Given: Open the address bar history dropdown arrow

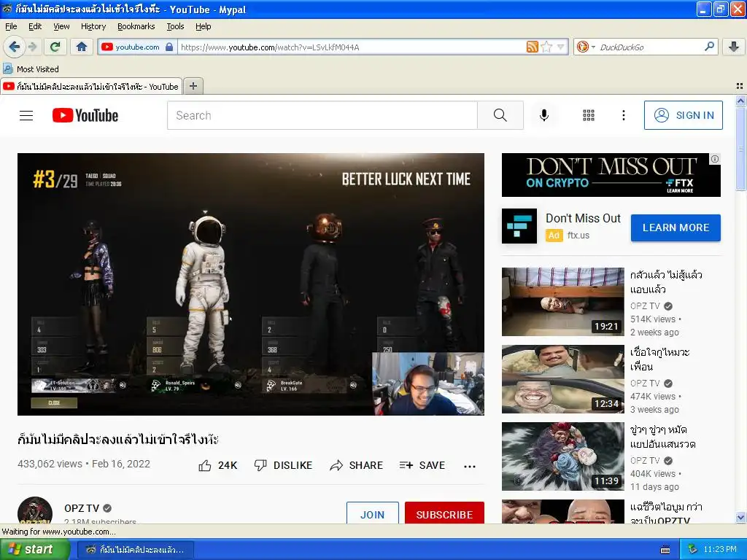Looking at the screenshot, I should tap(561, 47).
